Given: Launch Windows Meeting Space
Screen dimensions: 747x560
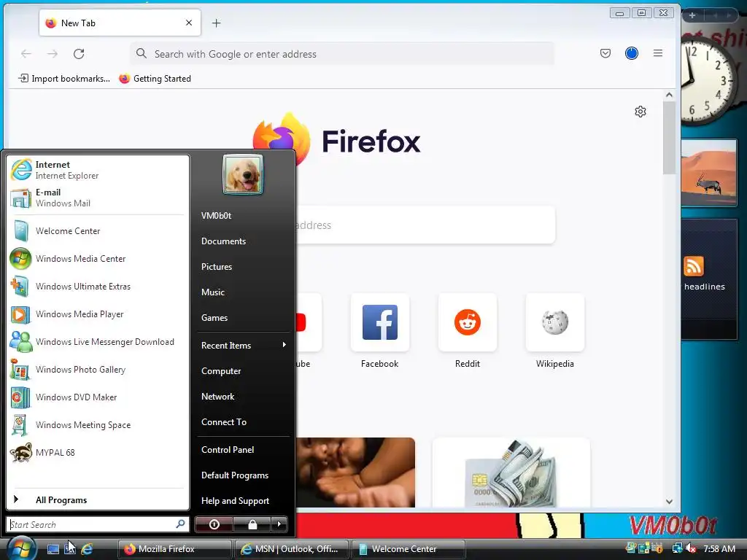Looking at the screenshot, I should [97, 425].
